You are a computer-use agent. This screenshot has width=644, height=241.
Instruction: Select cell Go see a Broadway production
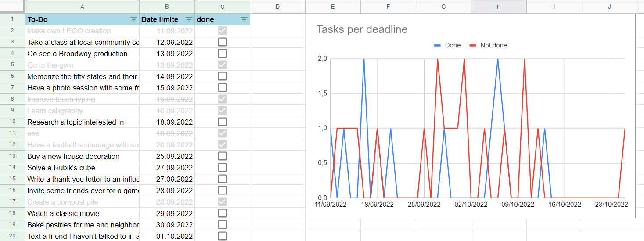click(83, 54)
